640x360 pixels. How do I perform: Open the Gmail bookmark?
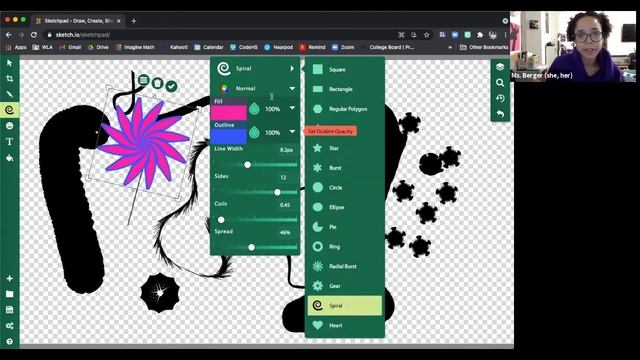[x=70, y=47]
